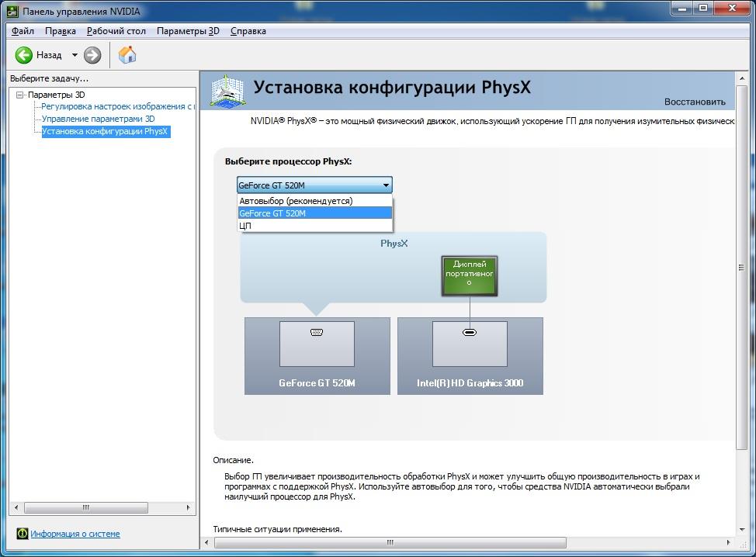Viewport: 756px width, 557px height.
Task: Open Информация о системе link
Action: pyautogui.click(x=75, y=534)
